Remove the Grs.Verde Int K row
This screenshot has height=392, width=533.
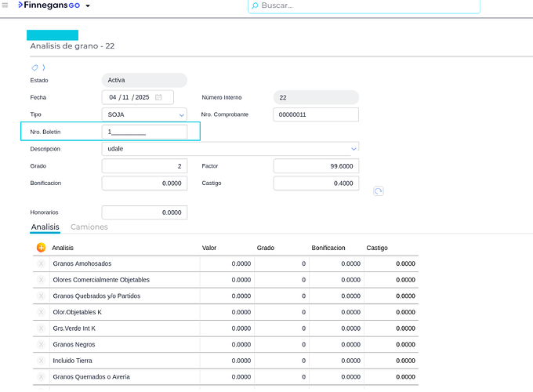click(41, 328)
